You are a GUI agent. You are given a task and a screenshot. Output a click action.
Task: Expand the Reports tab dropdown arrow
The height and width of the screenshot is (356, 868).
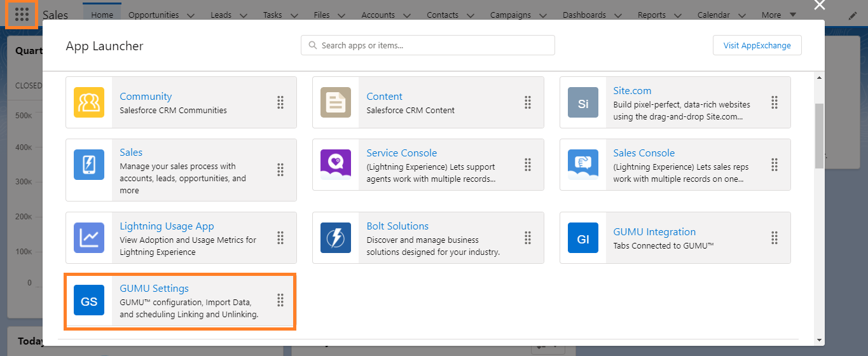point(678,15)
